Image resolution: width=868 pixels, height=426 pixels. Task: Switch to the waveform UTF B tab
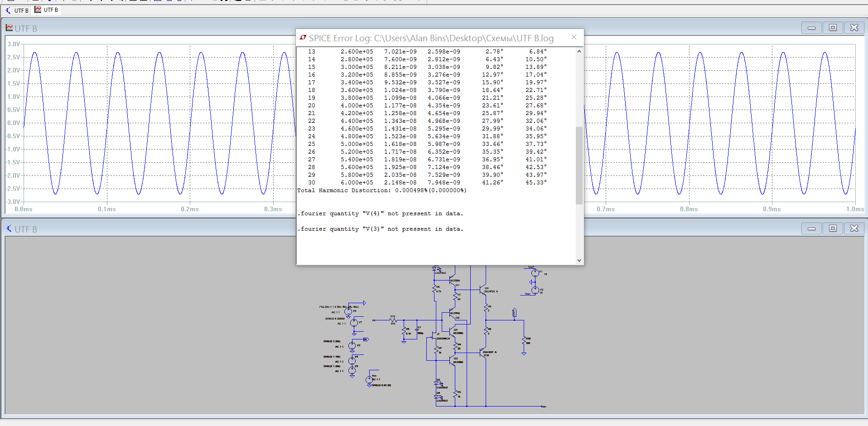(46, 10)
